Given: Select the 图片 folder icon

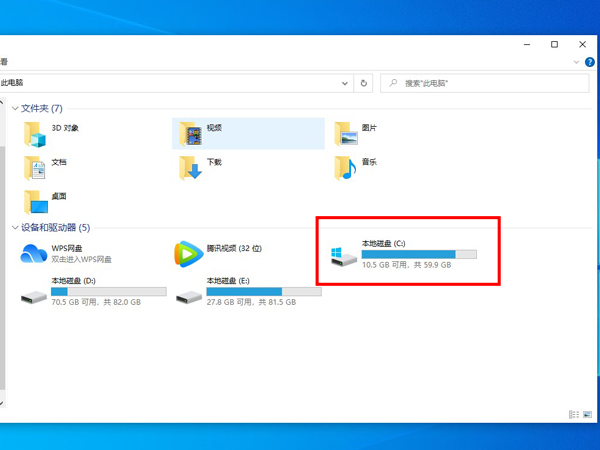Looking at the screenshot, I should click(346, 133).
